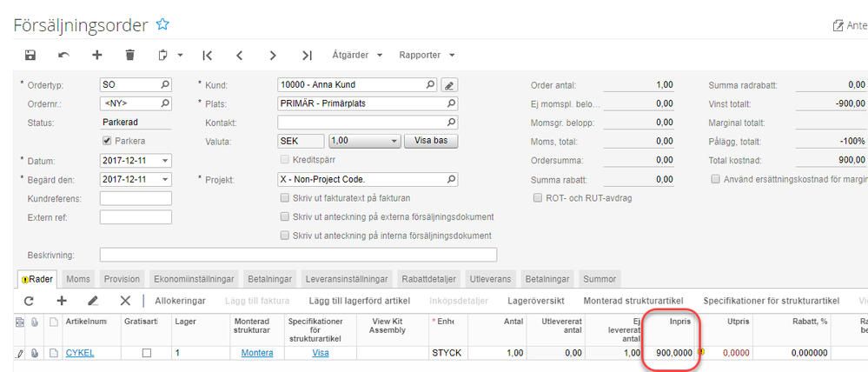
Task: Click the Montera link in the row
Action: tap(256, 353)
